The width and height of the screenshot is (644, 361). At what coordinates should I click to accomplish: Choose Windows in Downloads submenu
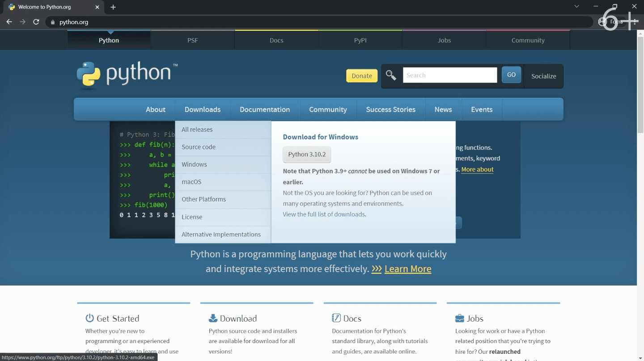coord(223,164)
